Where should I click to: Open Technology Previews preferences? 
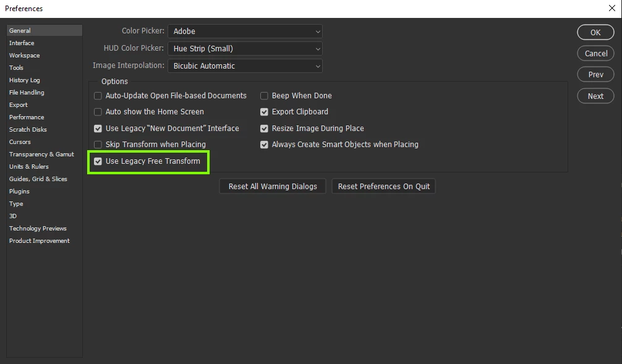(x=38, y=229)
